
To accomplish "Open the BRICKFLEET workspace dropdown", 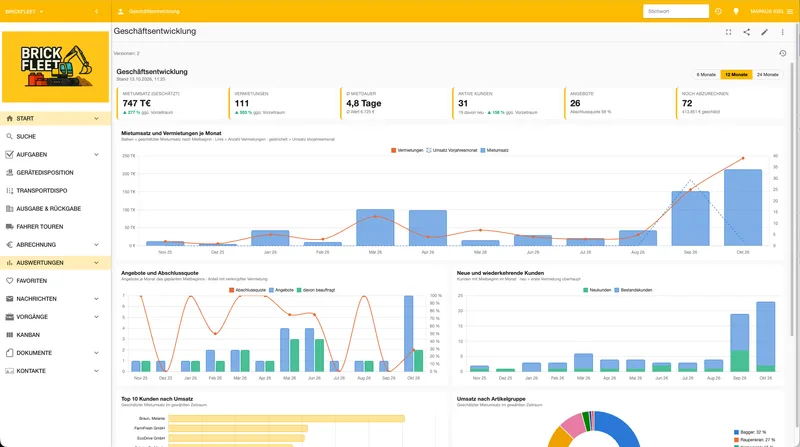I will pos(24,11).
